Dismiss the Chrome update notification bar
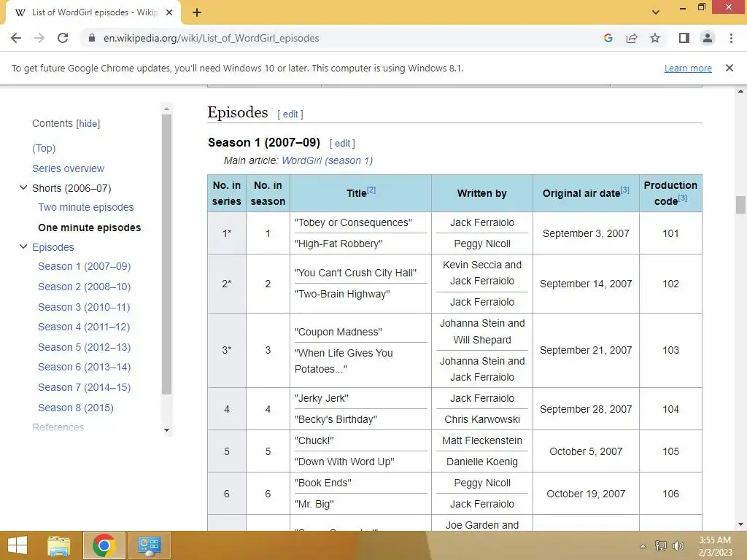 (x=729, y=68)
